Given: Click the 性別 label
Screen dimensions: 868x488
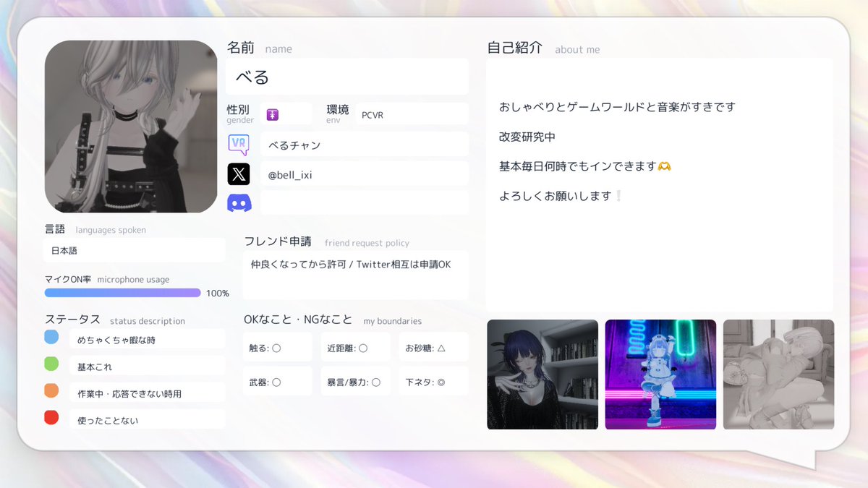Looking at the screenshot, I should coord(238,110).
